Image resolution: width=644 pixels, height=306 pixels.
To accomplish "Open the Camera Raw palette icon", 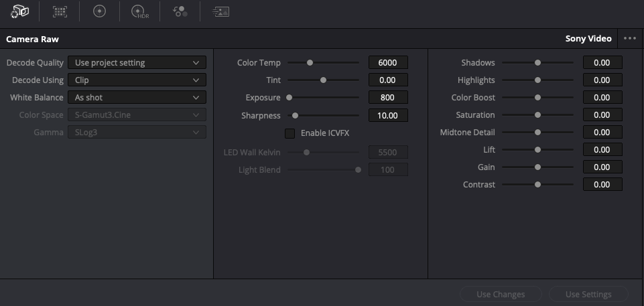I will coord(20,11).
